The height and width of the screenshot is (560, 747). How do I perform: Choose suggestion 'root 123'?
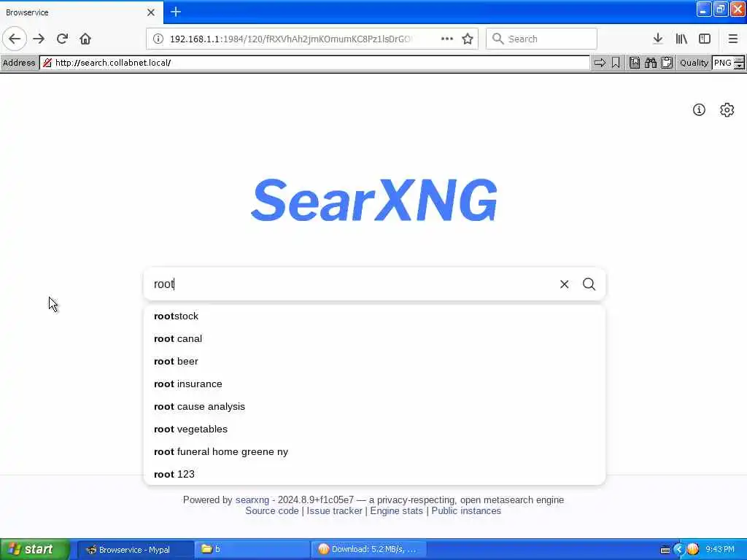click(x=374, y=474)
